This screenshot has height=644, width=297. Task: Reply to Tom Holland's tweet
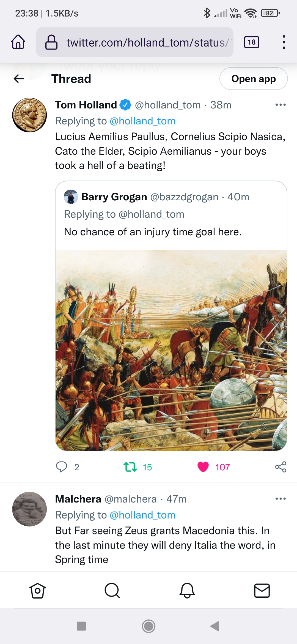[62, 467]
